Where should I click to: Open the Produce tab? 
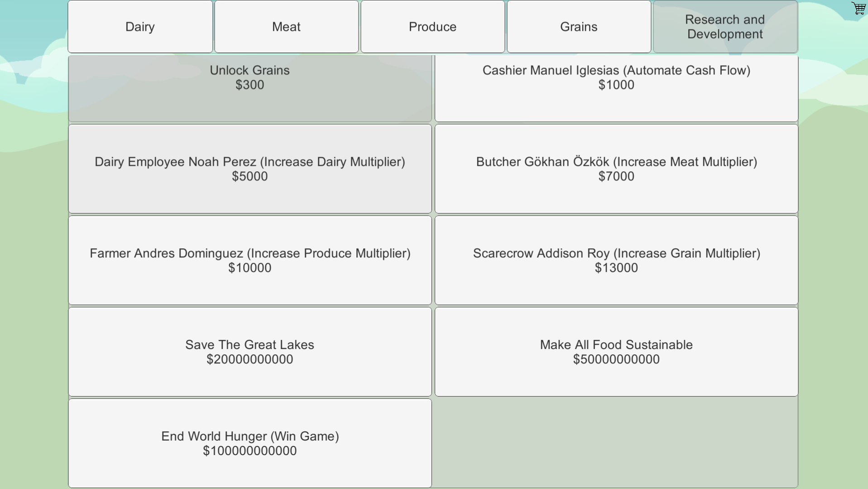[432, 26]
